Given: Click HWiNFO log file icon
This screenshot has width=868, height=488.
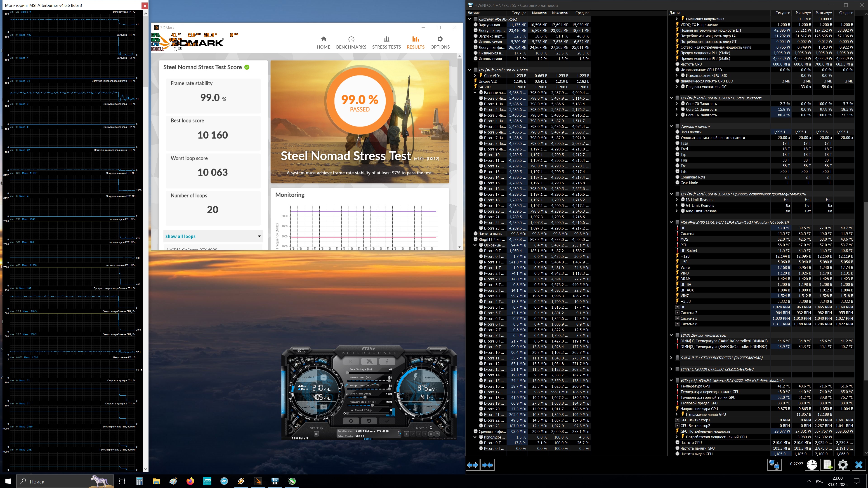Looking at the screenshot, I should coord(828,465).
